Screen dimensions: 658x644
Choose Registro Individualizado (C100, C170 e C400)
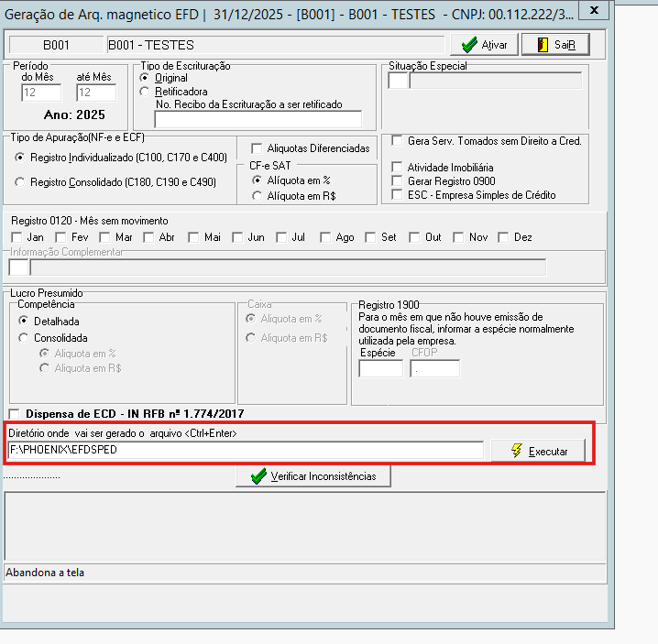coord(19,158)
